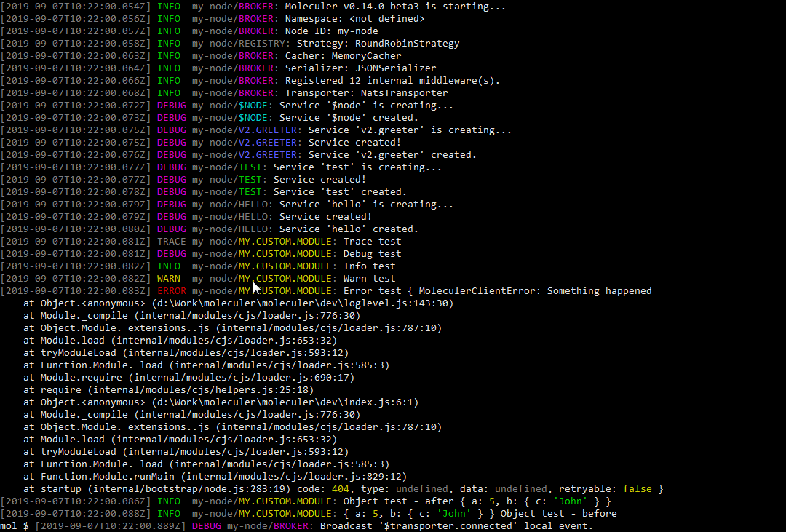Screen dimensions: 786x532
Task: Select the yellow WARN level label
Action: 169,279
